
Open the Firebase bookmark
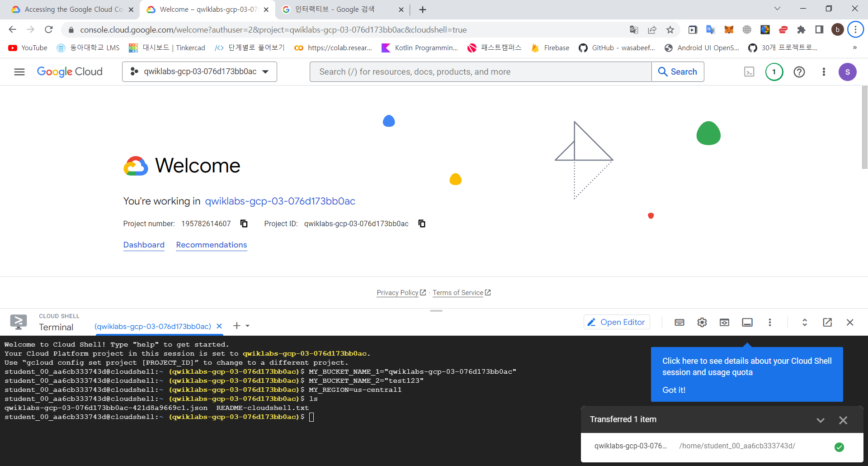pyautogui.click(x=550, y=48)
